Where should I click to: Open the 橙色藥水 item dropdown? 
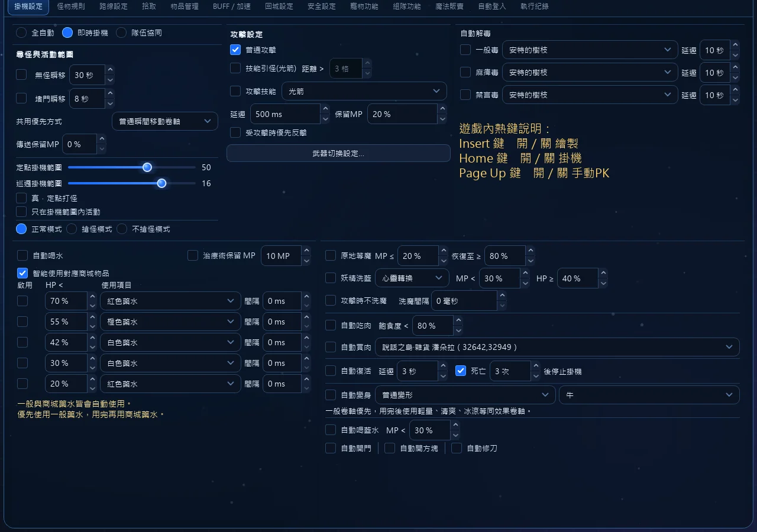pos(170,322)
